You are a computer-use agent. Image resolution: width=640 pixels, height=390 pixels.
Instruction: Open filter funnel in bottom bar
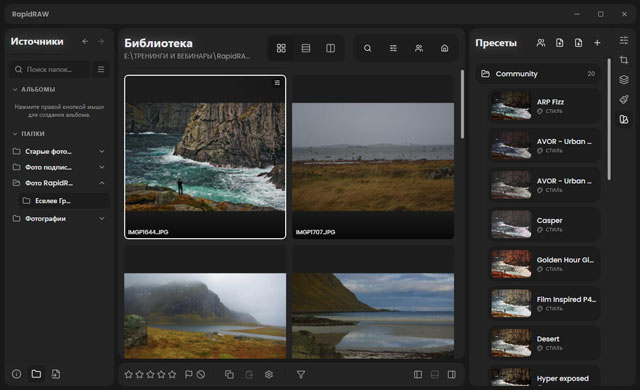301,374
